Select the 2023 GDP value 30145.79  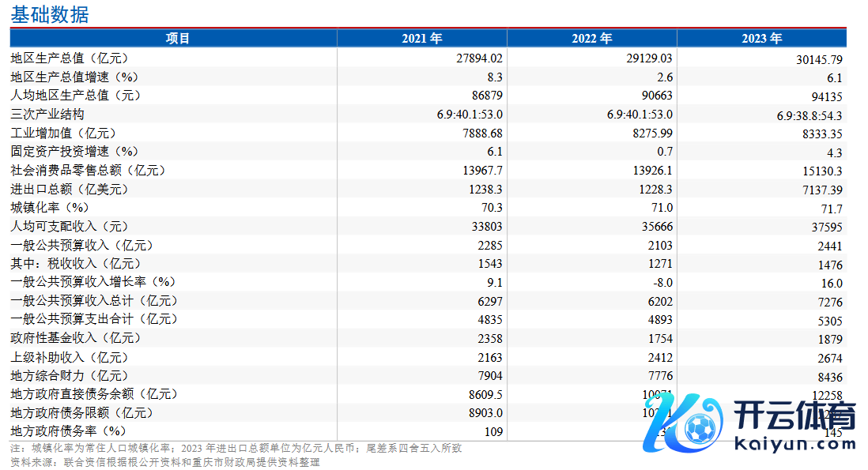click(x=814, y=59)
